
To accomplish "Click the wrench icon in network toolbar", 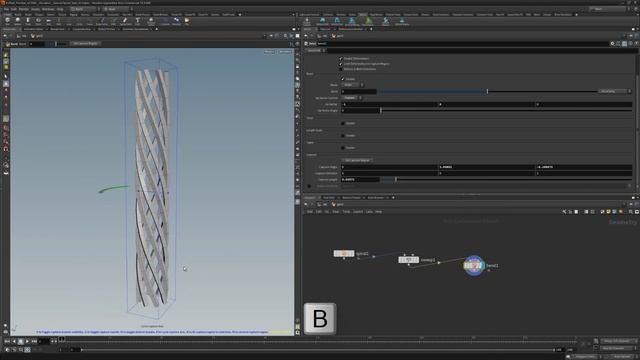I will pyautogui.click(x=564, y=212).
